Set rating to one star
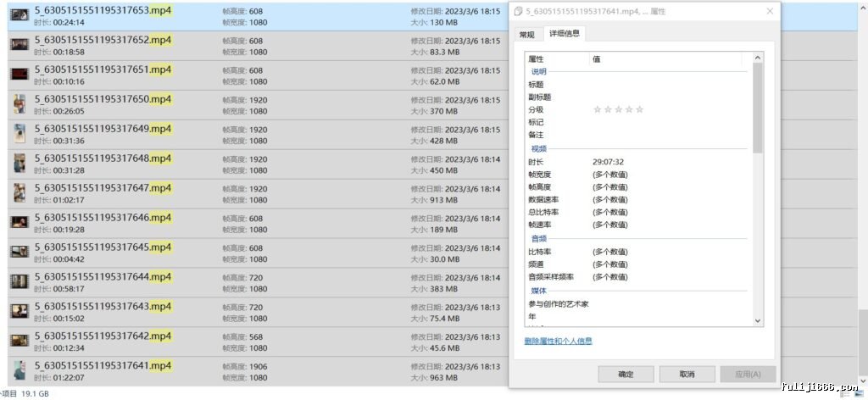The height and width of the screenshot is (400, 868). [598, 109]
